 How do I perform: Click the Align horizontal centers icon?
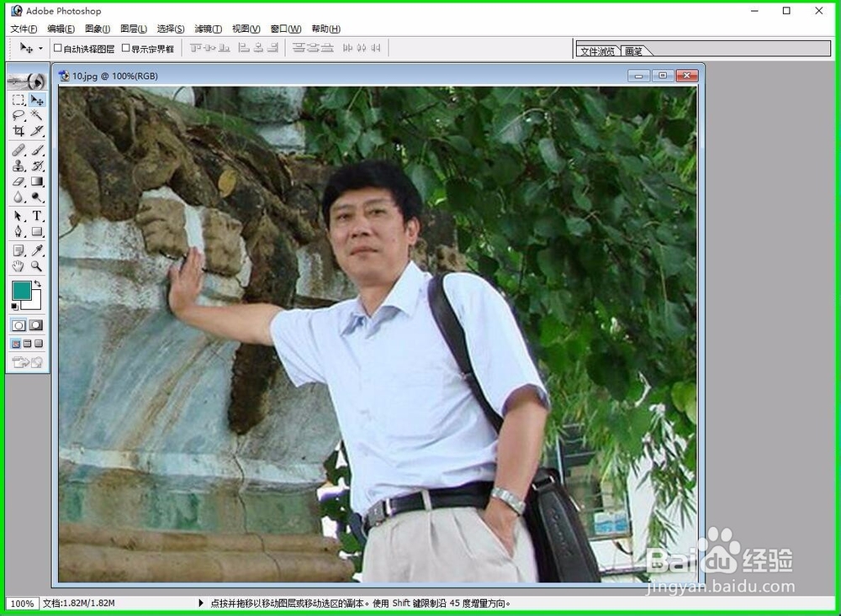pos(258,48)
